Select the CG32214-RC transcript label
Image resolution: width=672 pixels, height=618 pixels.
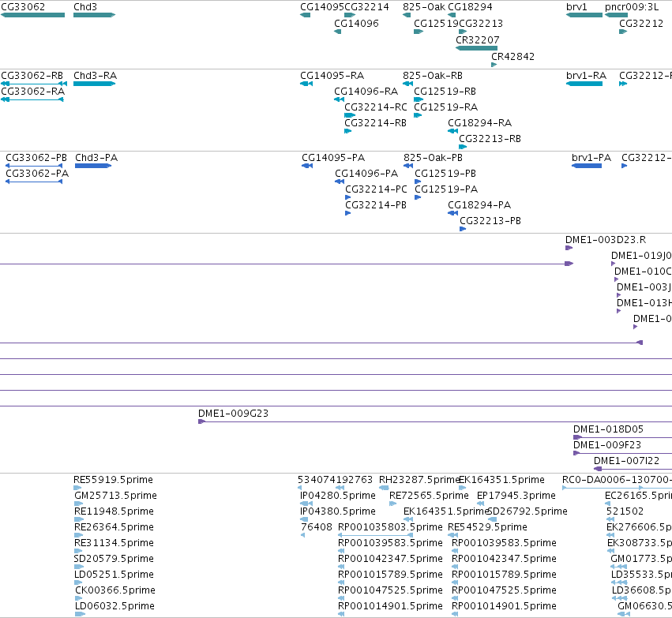[376, 107]
